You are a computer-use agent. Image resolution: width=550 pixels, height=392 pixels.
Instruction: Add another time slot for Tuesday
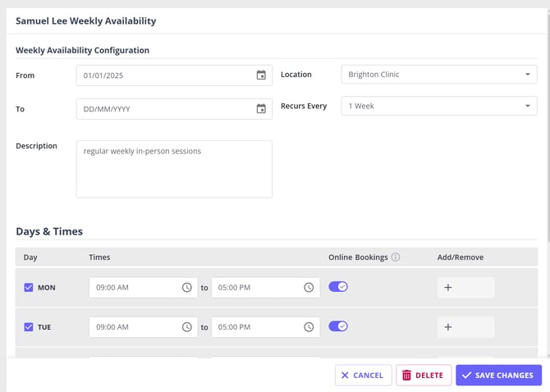(x=448, y=327)
